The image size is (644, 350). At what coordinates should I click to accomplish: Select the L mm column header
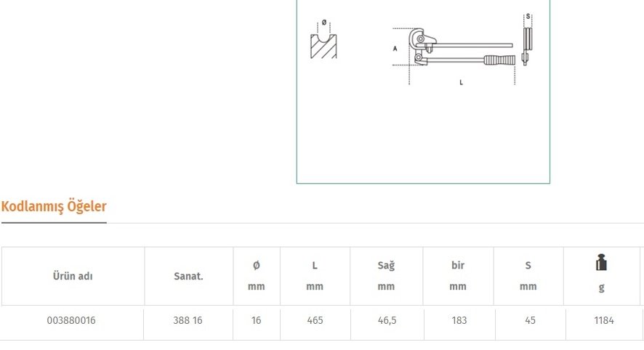[315, 276]
